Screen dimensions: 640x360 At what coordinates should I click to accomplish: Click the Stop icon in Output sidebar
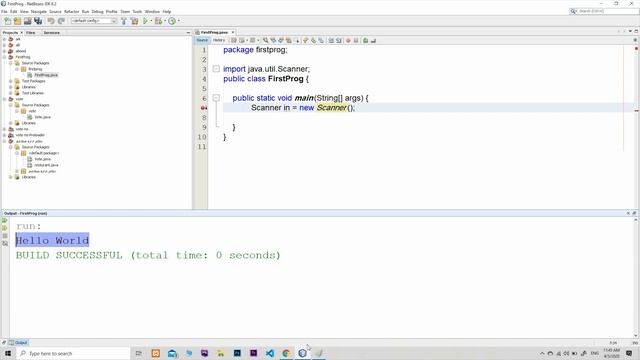click(x=5, y=236)
